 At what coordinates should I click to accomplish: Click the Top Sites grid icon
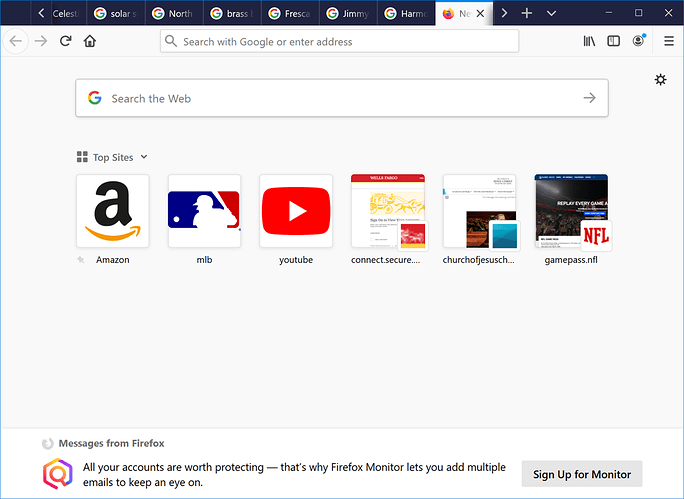point(82,157)
